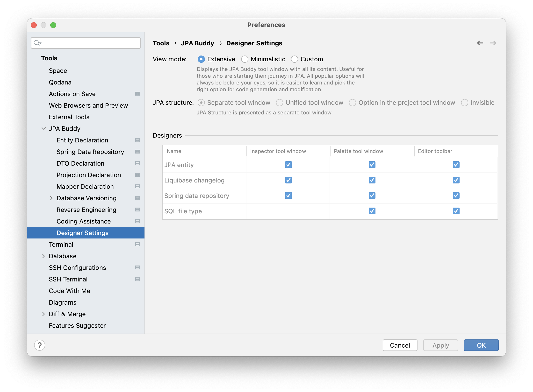This screenshot has height=392, width=533.
Task: Disable Editor toolbar for SQL file type
Action: click(456, 211)
